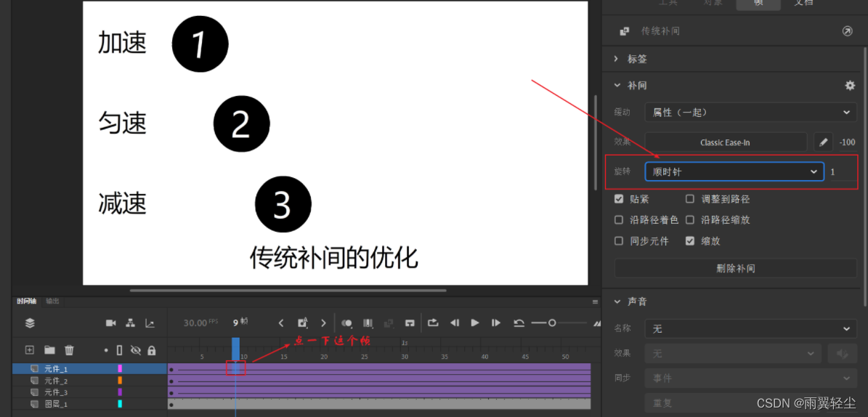
Task: Click the -100 easing strength value
Action: pyautogui.click(x=847, y=142)
